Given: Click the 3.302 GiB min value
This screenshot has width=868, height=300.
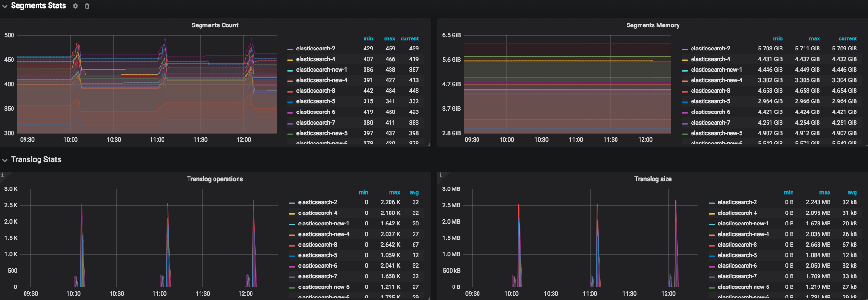Looking at the screenshot, I should pos(770,80).
